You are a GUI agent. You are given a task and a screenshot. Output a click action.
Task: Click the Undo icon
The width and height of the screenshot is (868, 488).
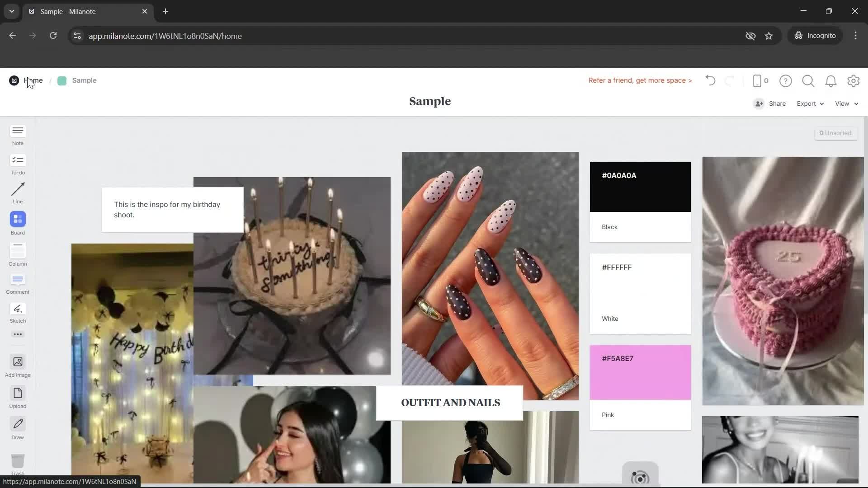coord(710,80)
